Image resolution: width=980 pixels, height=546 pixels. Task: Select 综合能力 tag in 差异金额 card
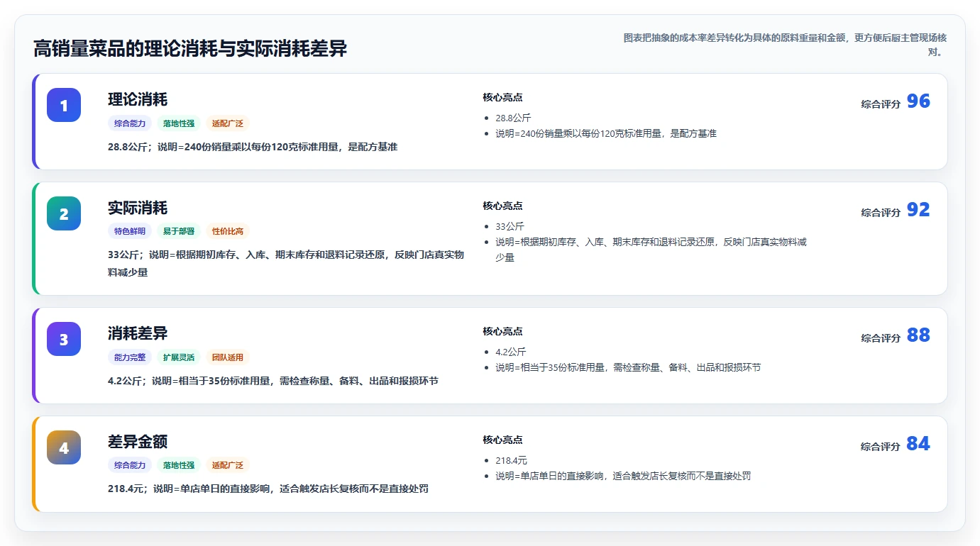click(x=130, y=466)
